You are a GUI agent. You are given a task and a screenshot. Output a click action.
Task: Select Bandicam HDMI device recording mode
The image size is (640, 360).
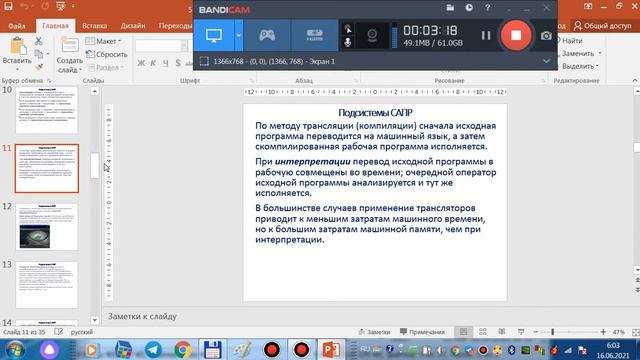pyautogui.click(x=314, y=35)
